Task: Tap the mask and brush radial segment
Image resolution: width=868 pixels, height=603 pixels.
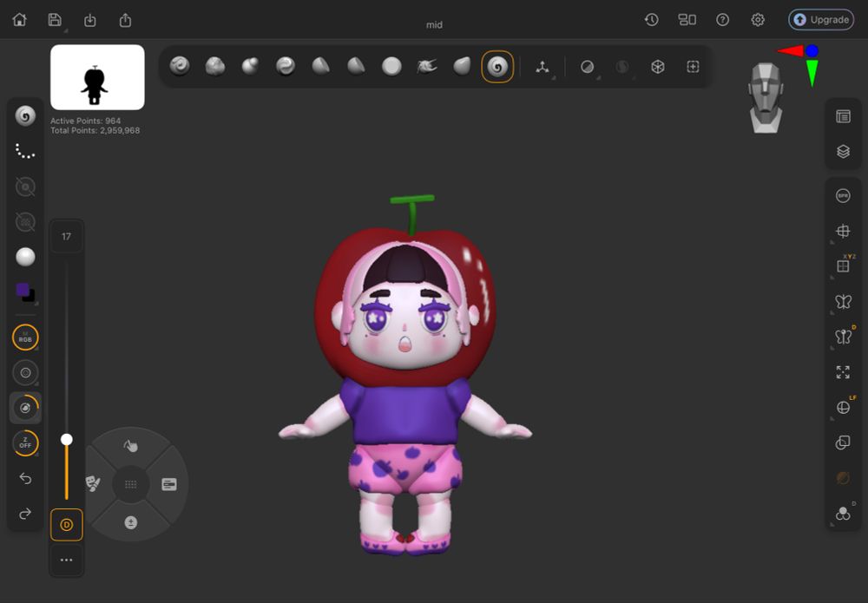Action: (x=93, y=484)
